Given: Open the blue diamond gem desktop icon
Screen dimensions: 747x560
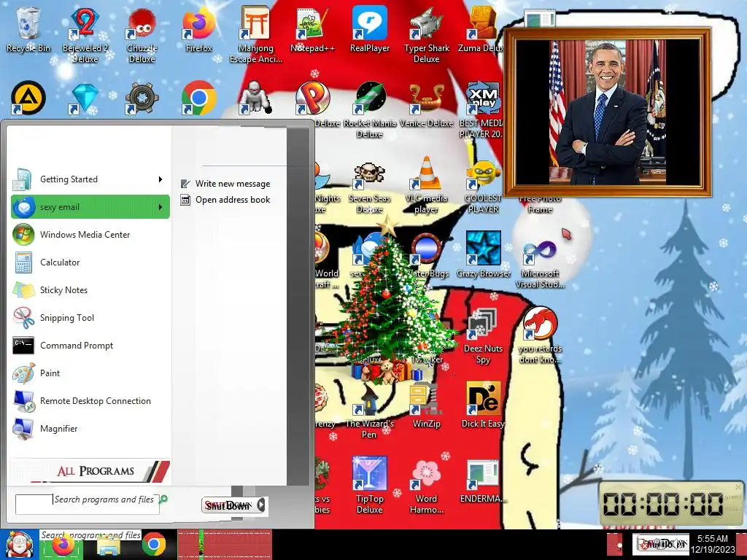Looking at the screenshot, I should 85,98.
